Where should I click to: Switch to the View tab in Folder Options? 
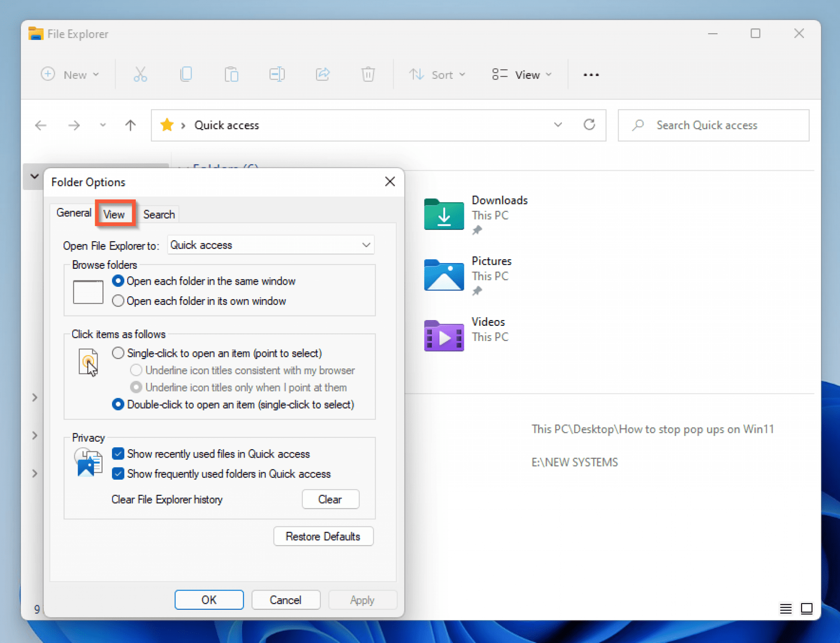pyautogui.click(x=114, y=214)
